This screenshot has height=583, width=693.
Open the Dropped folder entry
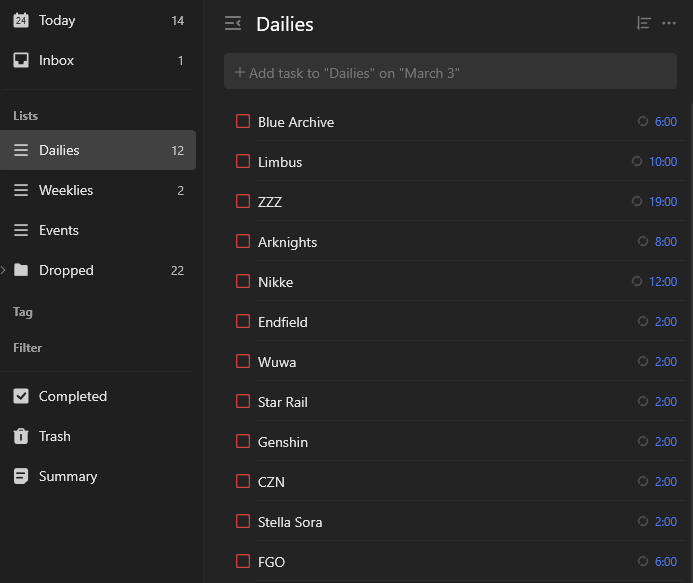(x=98, y=270)
